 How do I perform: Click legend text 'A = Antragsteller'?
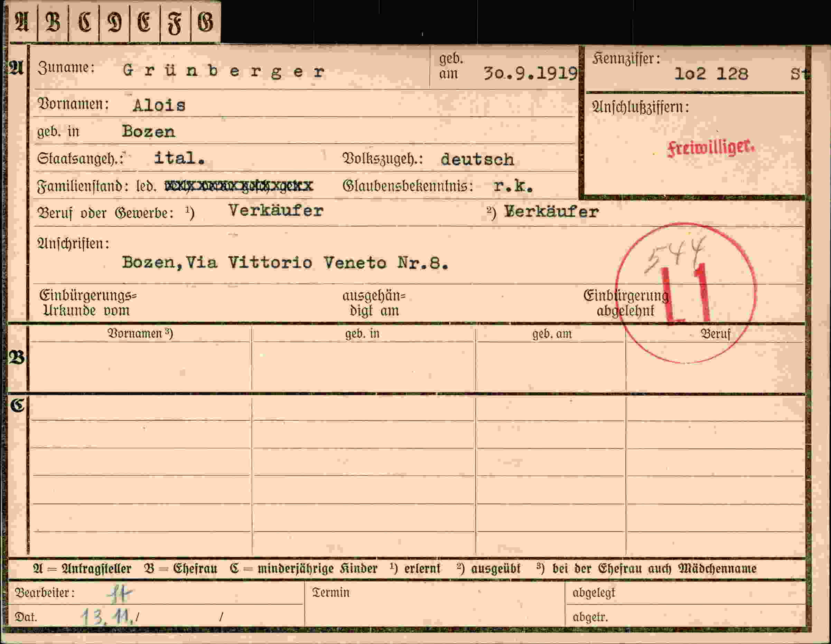82,569
